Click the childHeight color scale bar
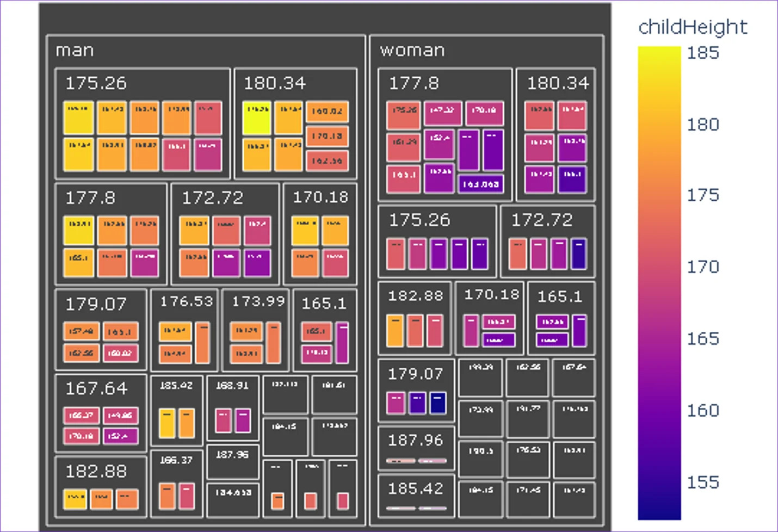Screen dimensions: 778x532 (x=659, y=283)
